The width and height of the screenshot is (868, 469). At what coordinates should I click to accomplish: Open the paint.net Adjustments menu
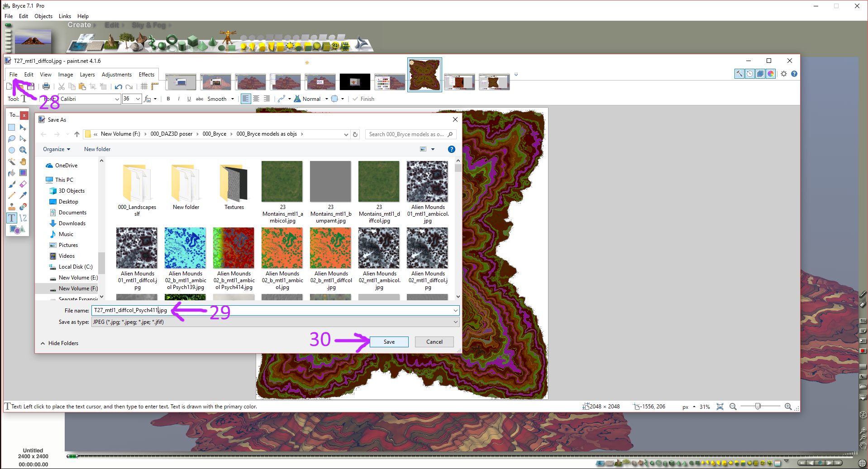click(117, 75)
